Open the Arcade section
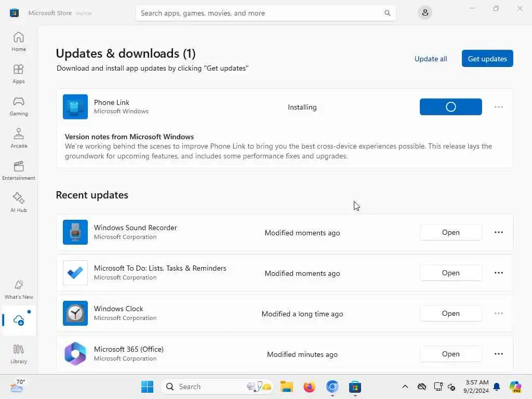Screen dimensions: 532x399 click(x=19, y=138)
